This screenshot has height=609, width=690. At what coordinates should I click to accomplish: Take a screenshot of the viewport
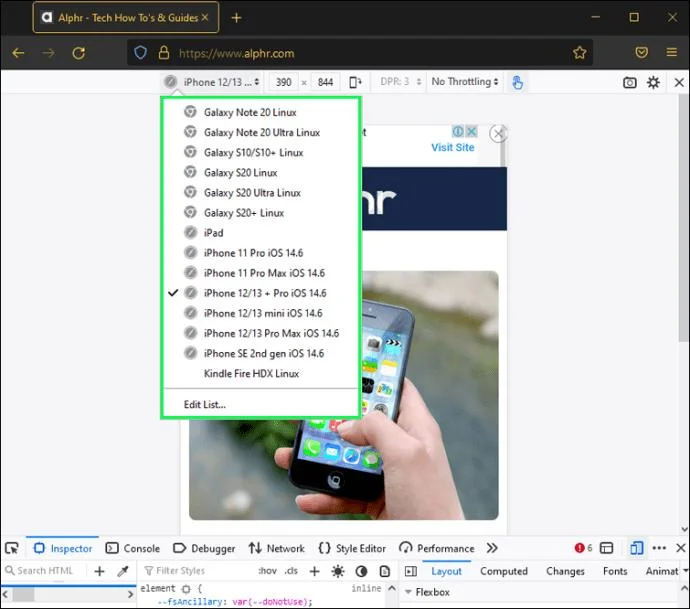click(630, 82)
